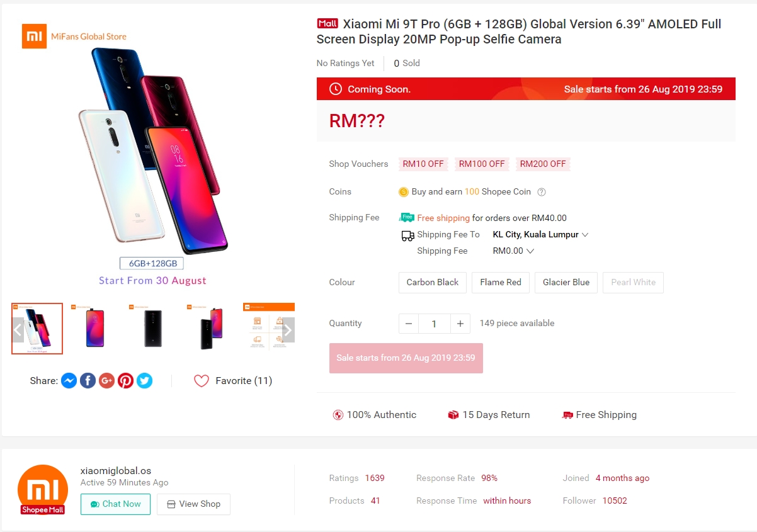
Task: Share product on Facebook
Action: 88,380
